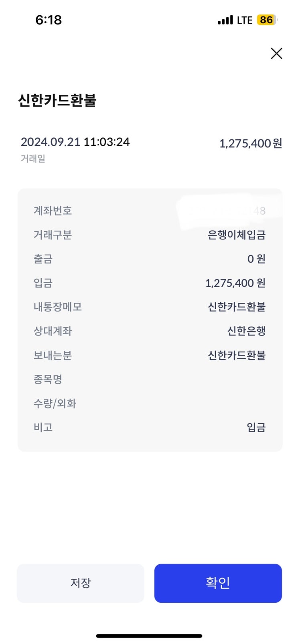Tap the 종목명 row label

(x=48, y=379)
